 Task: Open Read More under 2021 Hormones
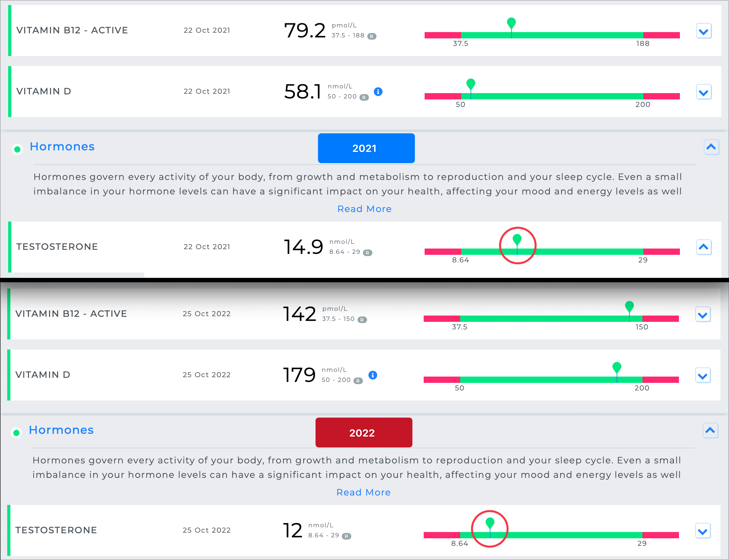364,209
